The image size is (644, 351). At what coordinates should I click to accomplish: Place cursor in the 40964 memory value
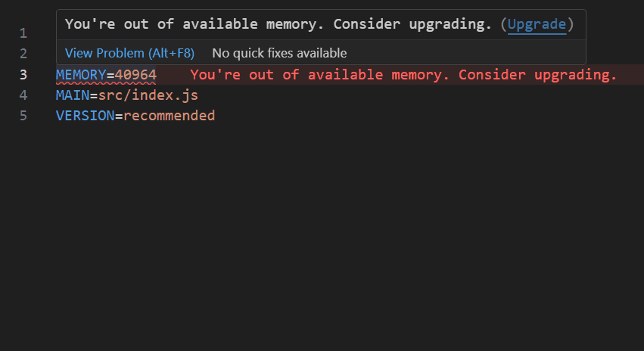point(135,75)
